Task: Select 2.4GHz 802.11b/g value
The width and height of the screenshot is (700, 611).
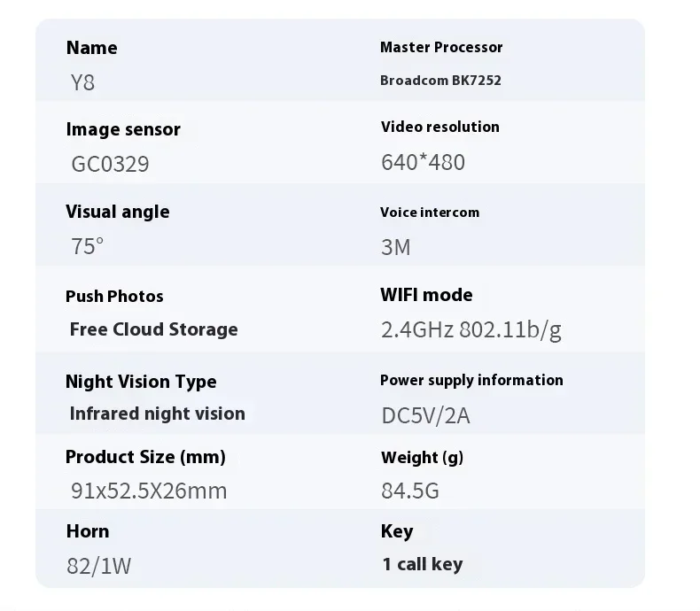Action: pos(471,330)
